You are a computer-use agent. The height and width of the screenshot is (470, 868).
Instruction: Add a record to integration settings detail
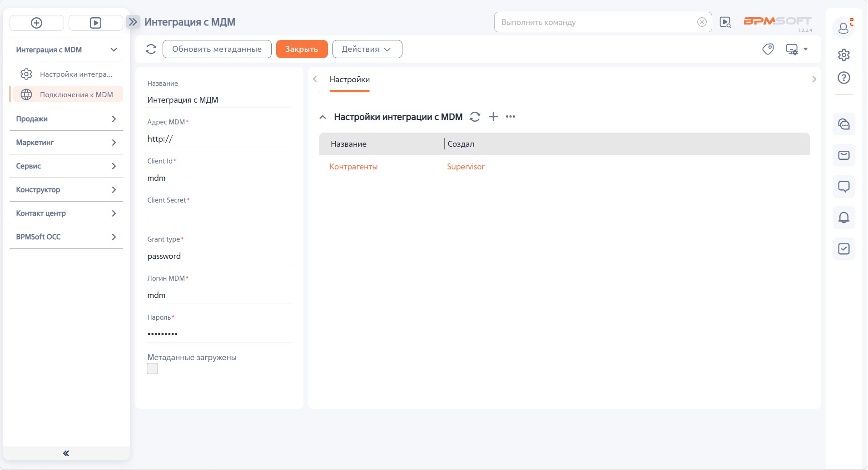493,117
